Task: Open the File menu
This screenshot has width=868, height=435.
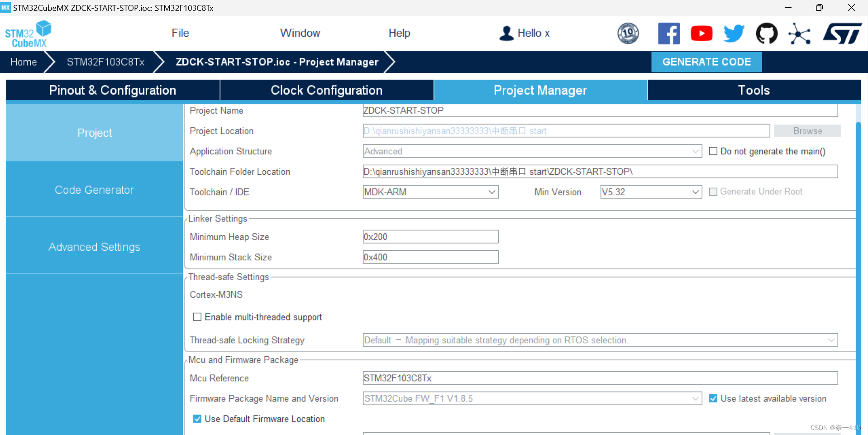Action: tap(180, 33)
